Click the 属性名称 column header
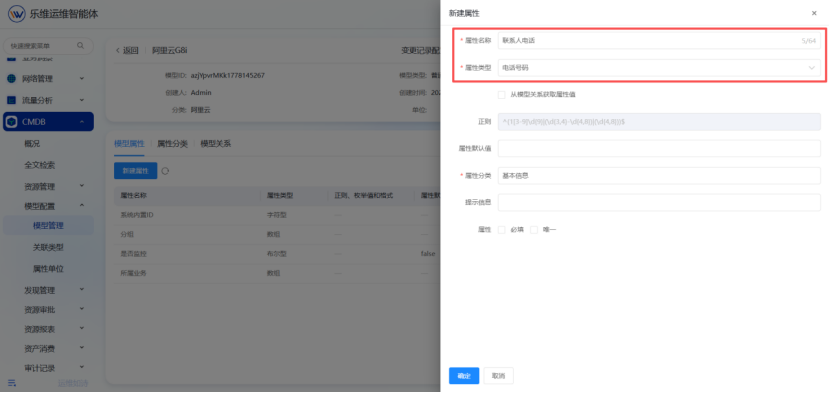 133,195
